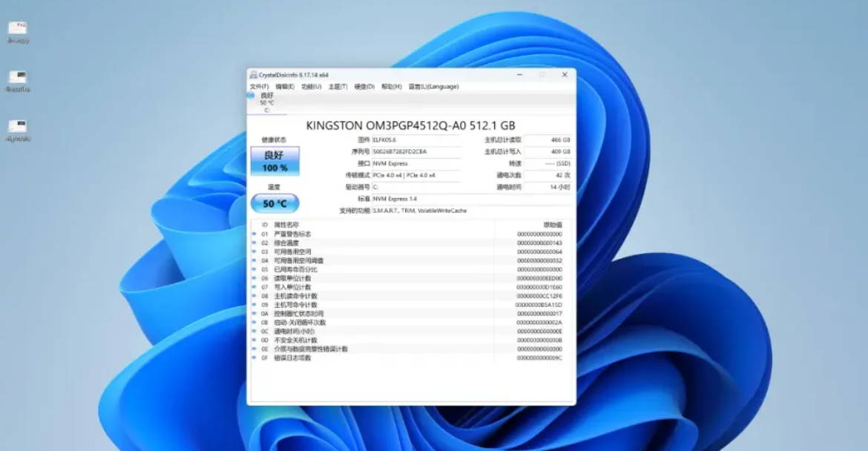Click the 通电次数 value 42 次
Image resolution: width=868 pixels, height=451 pixels.
coord(548,175)
